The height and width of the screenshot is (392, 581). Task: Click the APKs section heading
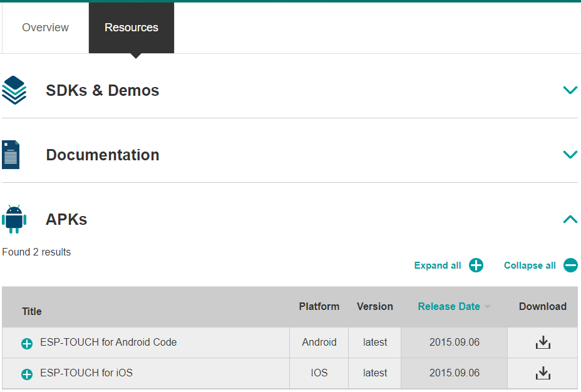point(66,219)
